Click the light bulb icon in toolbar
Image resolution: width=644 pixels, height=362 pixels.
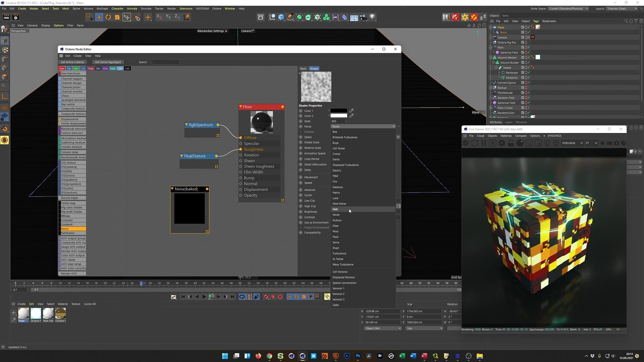(372, 17)
